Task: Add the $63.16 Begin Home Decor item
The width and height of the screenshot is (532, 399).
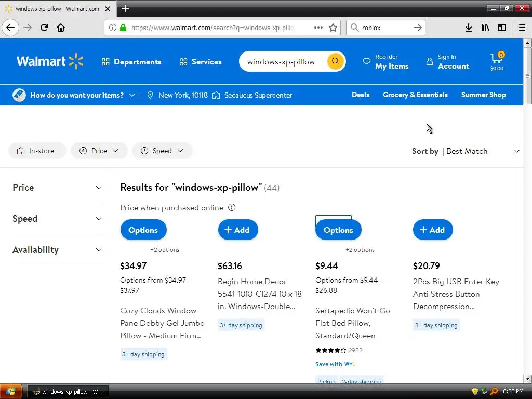Action: [237, 230]
